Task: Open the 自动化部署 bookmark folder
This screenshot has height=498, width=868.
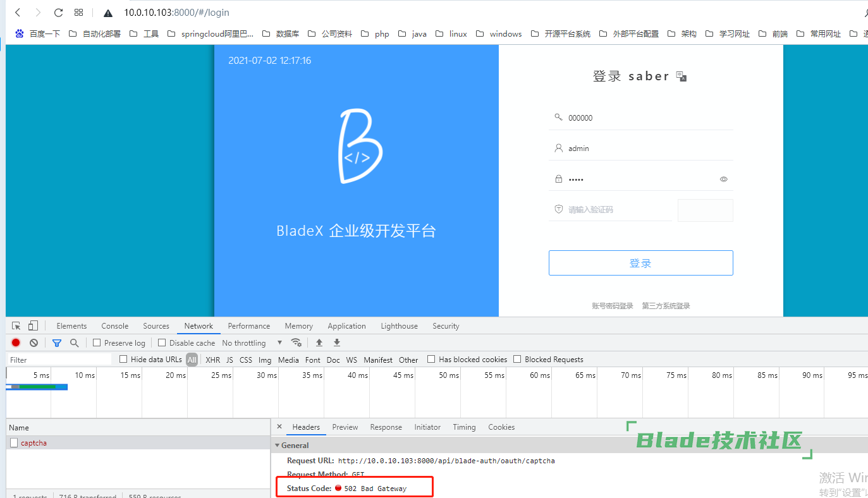Action: [94, 34]
